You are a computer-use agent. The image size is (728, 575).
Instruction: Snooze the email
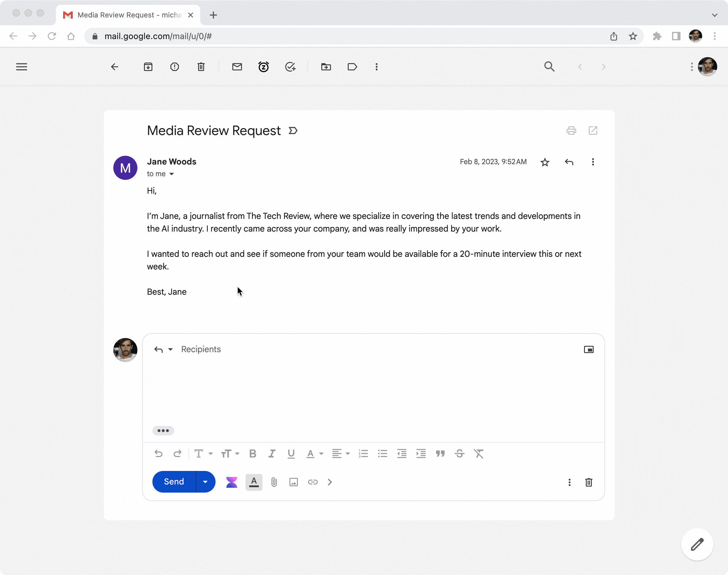click(x=263, y=67)
